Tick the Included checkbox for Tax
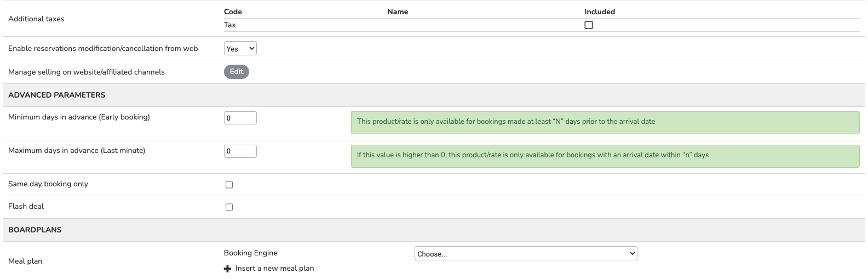The height and width of the screenshot is (279, 868). [589, 25]
